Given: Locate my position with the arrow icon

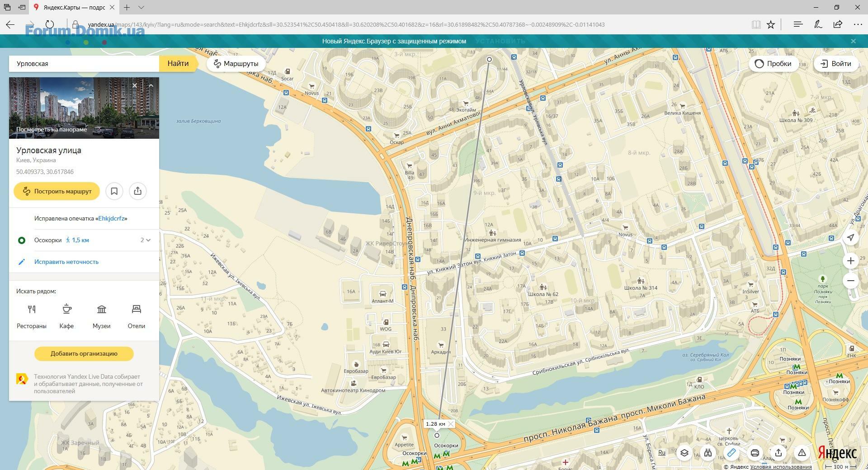Looking at the screenshot, I should pos(851,237).
